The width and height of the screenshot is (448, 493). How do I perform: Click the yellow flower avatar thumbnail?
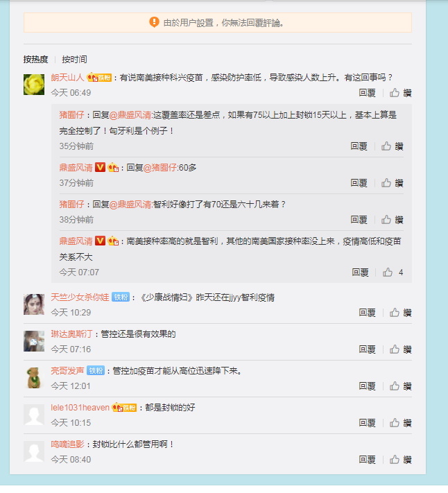tap(34, 85)
